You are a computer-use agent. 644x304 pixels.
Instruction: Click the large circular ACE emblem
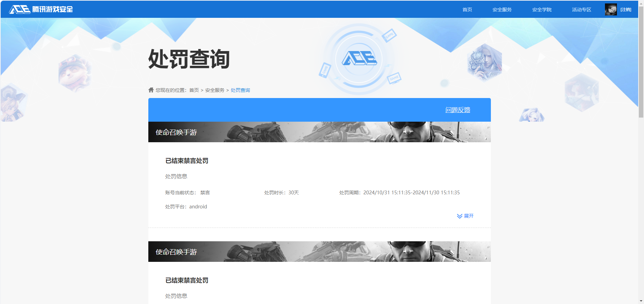359,59
